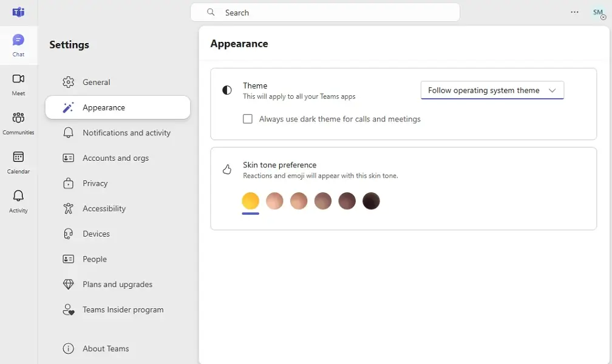The height and width of the screenshot is (364, 612).
Task: Click the 'Always use dark theme for calls and meetings' label
Action: click(x=340, y=119)
